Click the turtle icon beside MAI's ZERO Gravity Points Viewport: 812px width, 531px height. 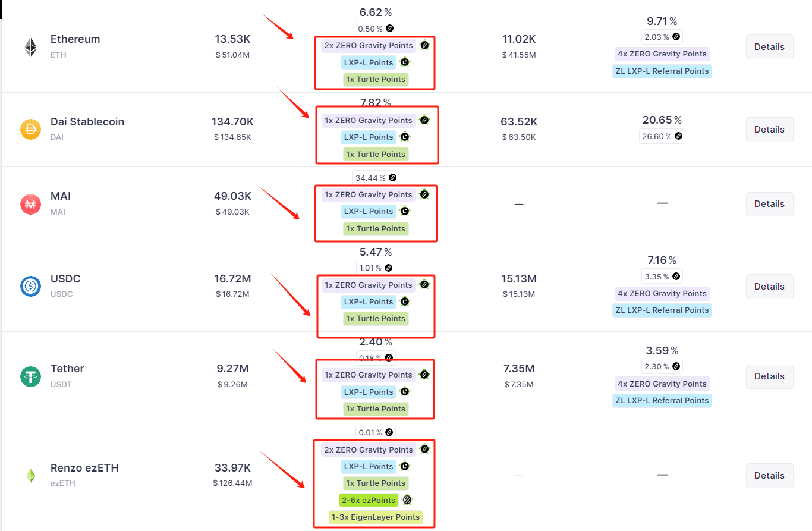424,194
